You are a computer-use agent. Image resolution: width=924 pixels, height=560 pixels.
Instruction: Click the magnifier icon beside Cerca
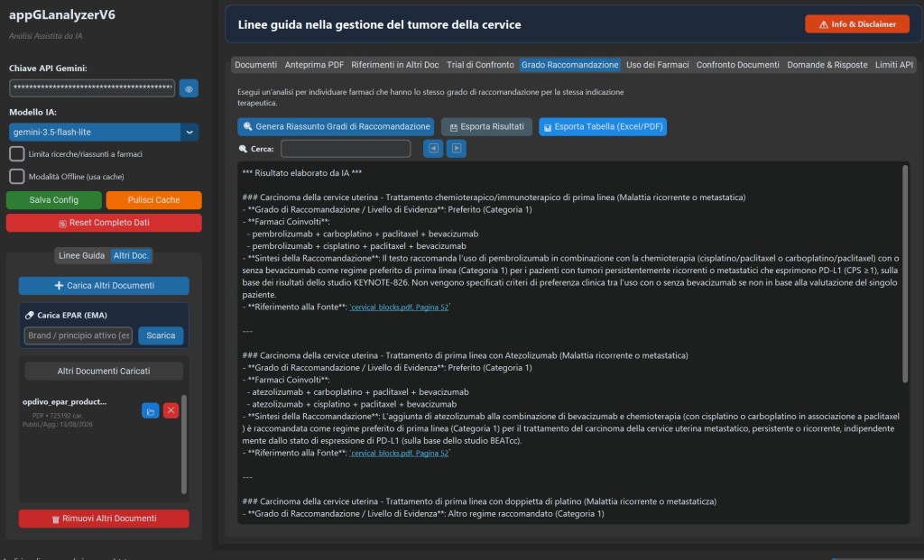pyautogui.click(x=243, y=149)
